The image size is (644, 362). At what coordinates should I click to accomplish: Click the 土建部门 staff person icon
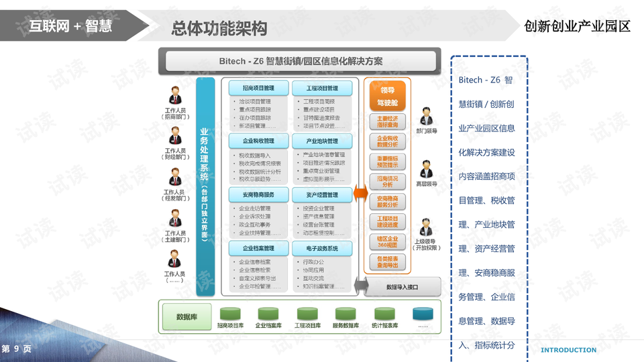[175, 219]
